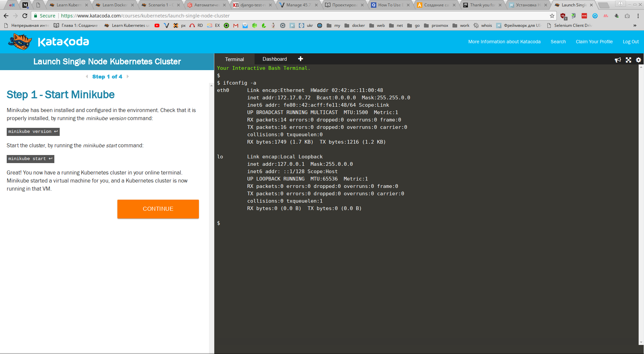Open the 'RD' Redmine bookmark
Viewport: 644px width, 354px height.
click(x=196, y=26)
